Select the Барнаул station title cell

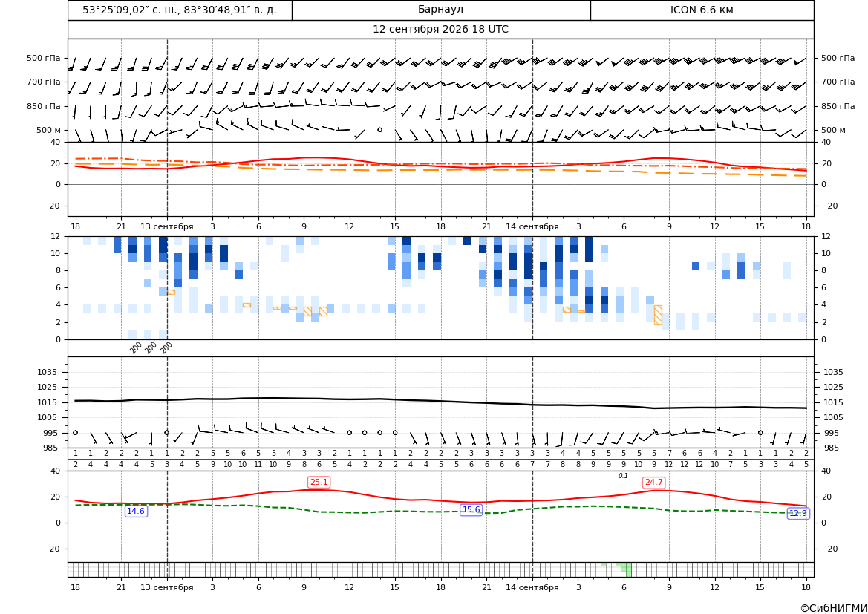(x=441, y=10)
